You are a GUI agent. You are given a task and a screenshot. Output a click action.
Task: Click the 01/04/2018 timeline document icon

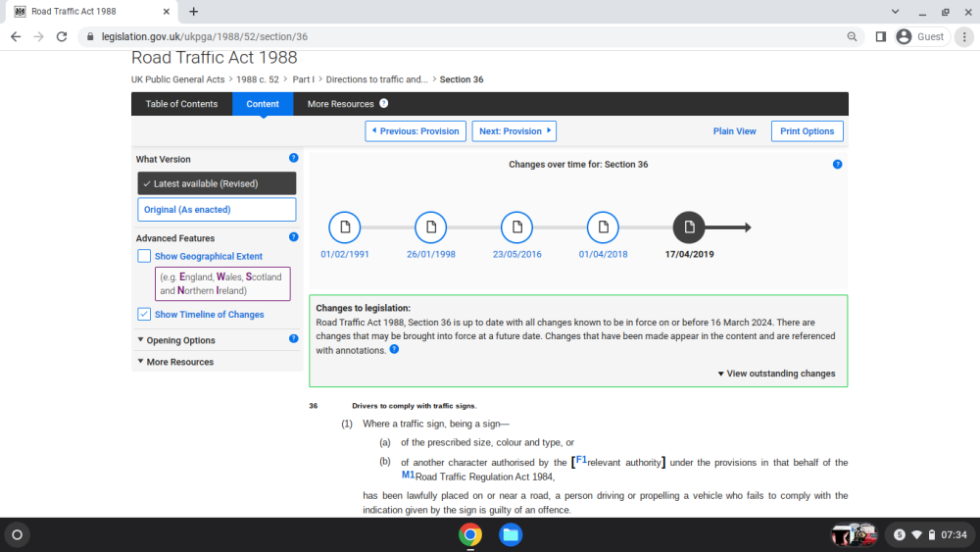[x=603, y=226]
